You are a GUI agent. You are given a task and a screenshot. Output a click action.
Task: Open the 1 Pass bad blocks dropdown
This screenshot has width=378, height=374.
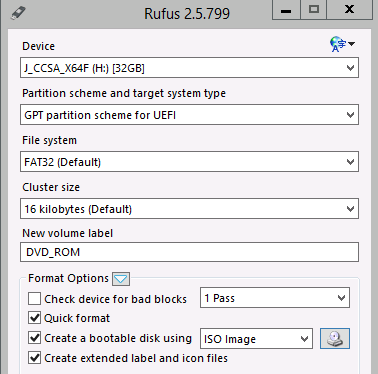coord(275,298)
